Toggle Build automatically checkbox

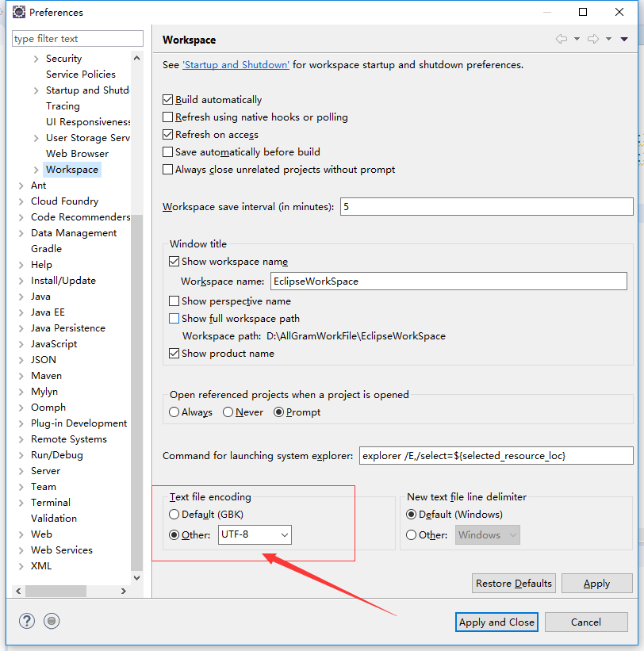168,100
